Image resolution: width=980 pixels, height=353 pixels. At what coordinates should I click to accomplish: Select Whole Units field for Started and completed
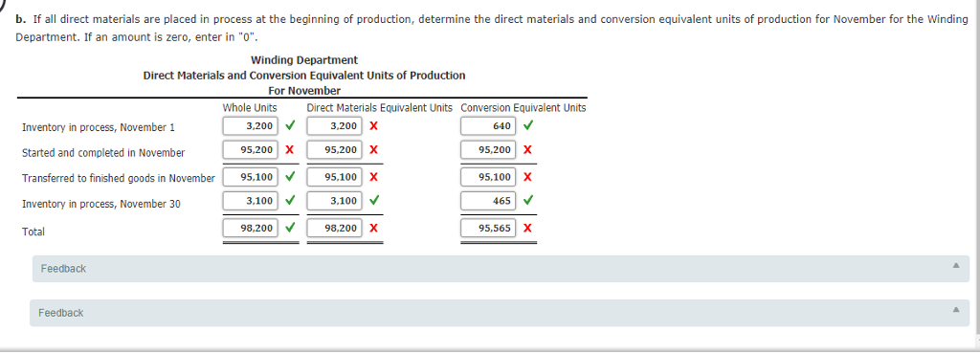[250, 150]
